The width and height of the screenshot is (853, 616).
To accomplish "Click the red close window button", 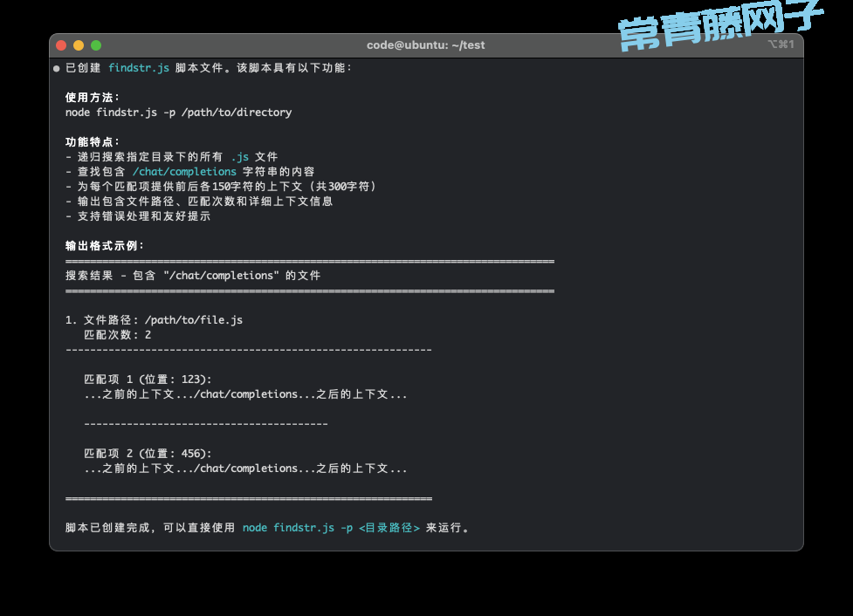I will coord(61,45).
